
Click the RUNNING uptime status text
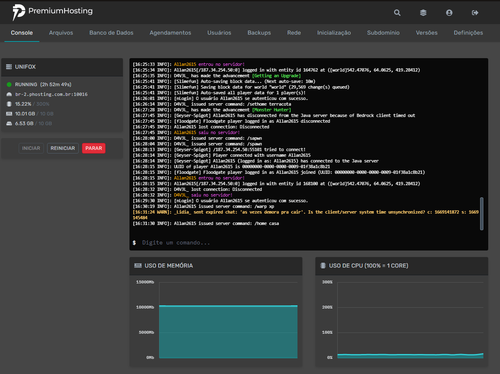click(x=43, y=84)
